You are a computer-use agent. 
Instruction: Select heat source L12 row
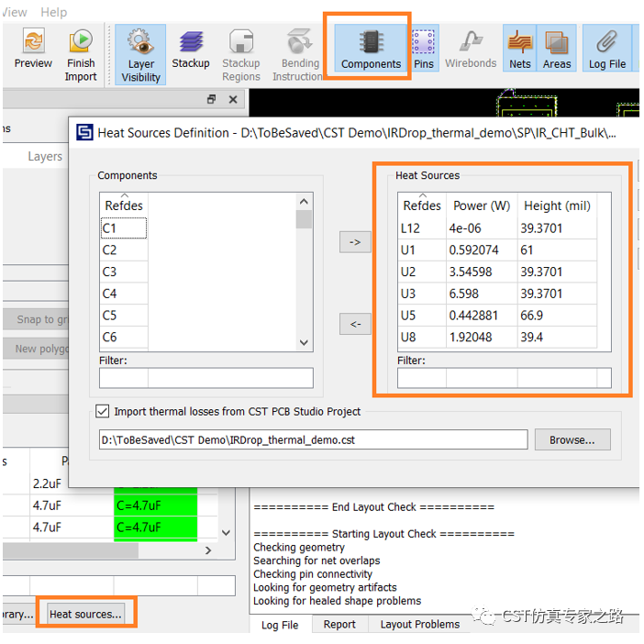click(497, 228)
